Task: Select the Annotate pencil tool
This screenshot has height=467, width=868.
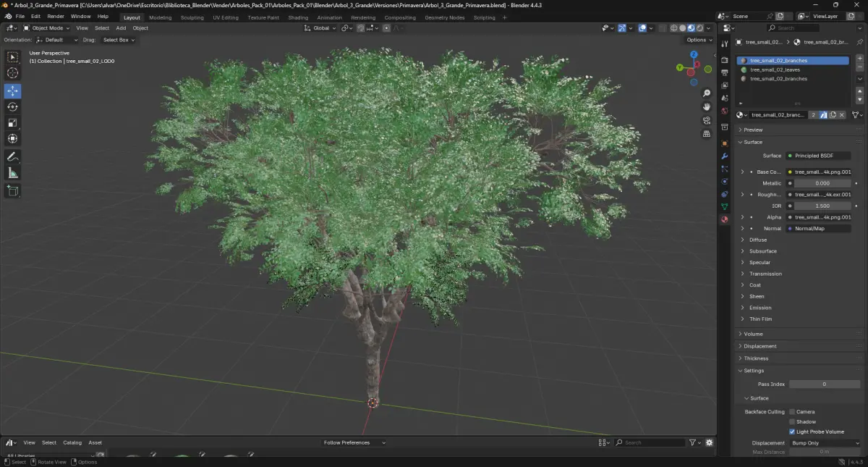Action: 13,157
